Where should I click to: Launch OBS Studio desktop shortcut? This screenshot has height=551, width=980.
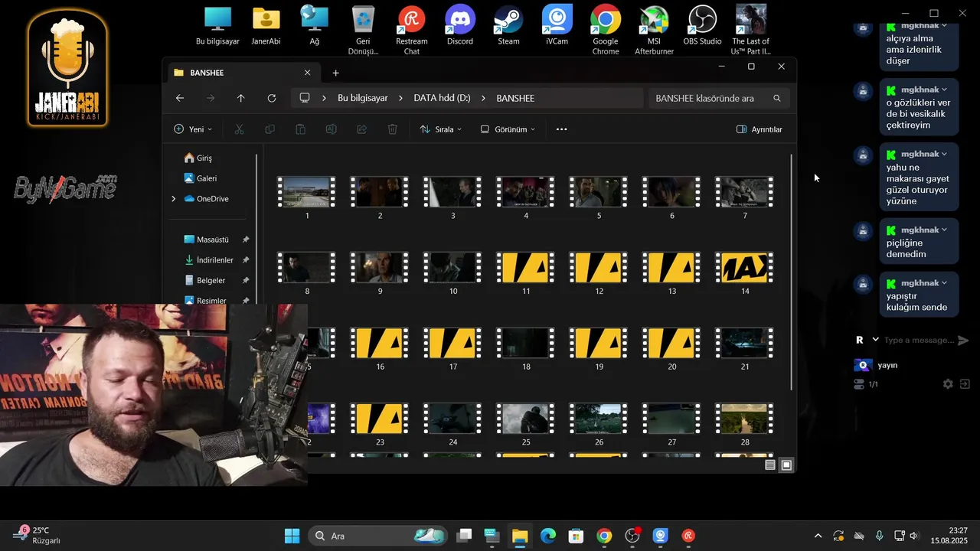tap(702, 26)
